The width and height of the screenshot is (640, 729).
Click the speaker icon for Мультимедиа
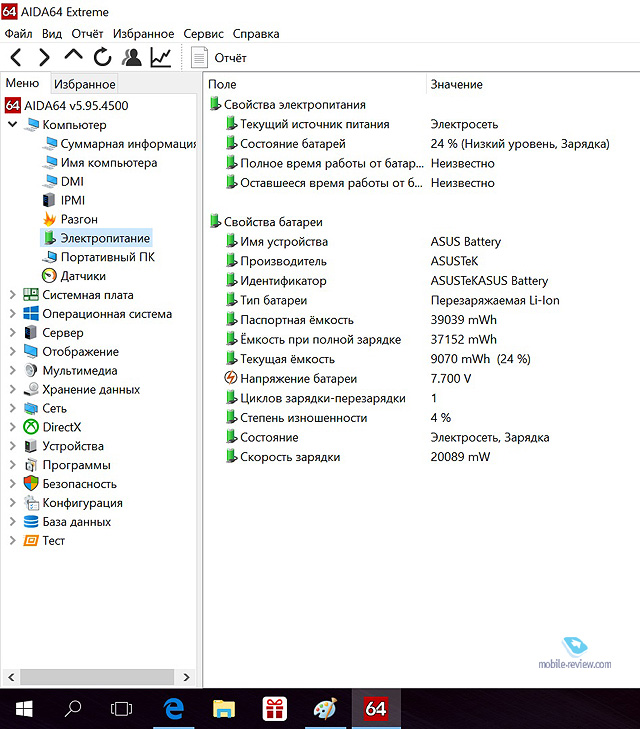click(x=31, y=371)
